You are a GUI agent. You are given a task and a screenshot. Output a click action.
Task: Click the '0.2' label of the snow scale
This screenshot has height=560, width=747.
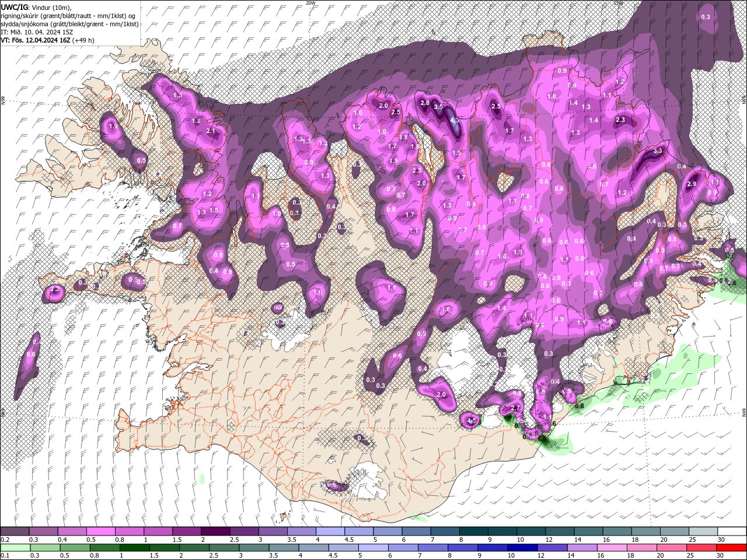coord(5,540)
